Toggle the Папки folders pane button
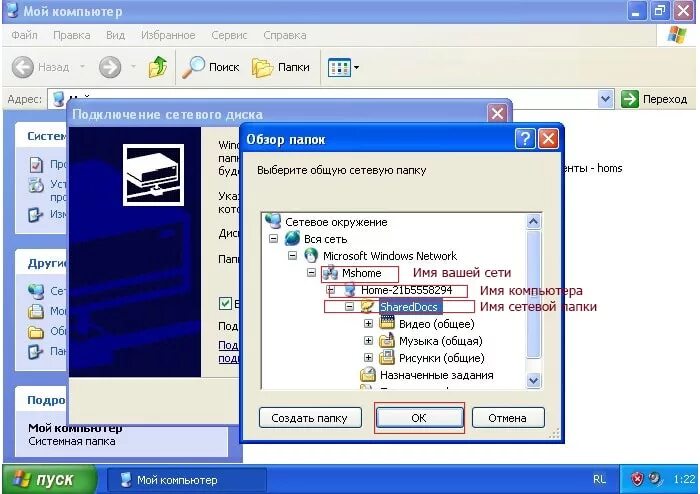The width and height of the screenshot is (700, 494). [x=281, y=67]
